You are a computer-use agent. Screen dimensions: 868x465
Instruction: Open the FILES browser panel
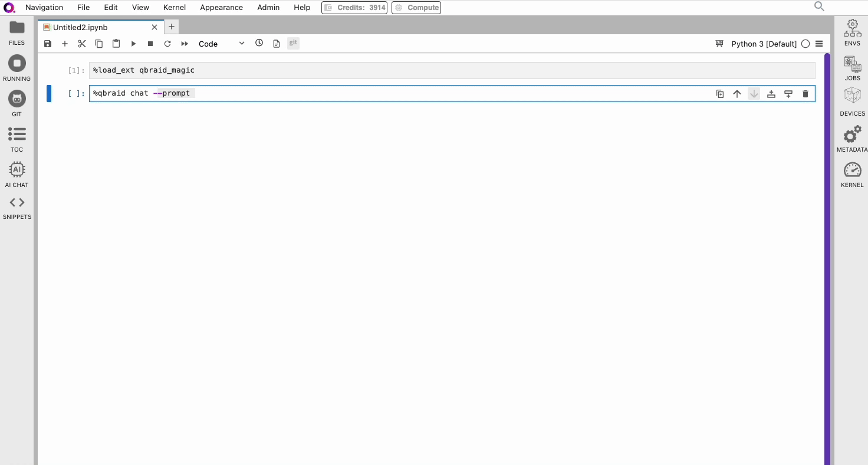(17, 33)
